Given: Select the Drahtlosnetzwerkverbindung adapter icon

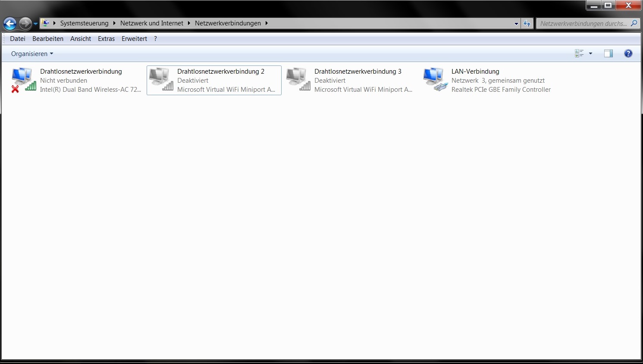Looking at the screenshot, I should click(24, 80).
